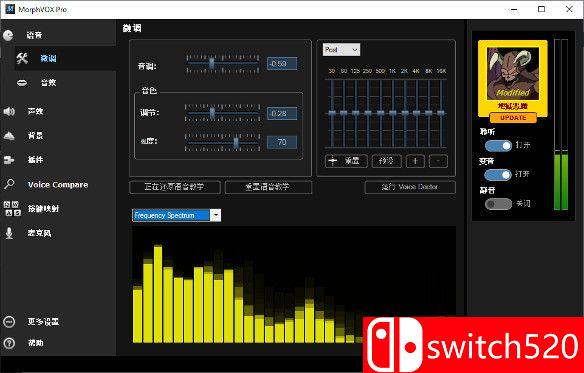Click the 重置语音教学 button
The image size is (584, 373).
point(268,187)
